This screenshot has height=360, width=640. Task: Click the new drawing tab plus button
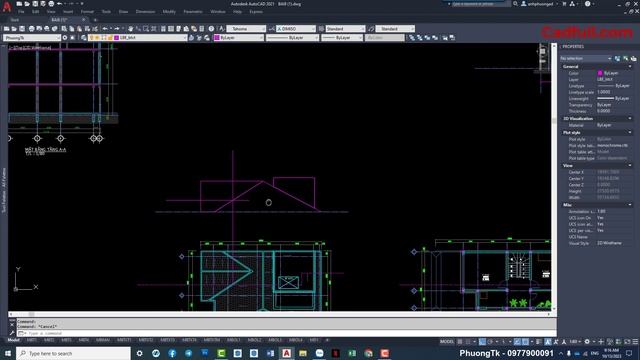pyautogui.click(x=95, y=20)
